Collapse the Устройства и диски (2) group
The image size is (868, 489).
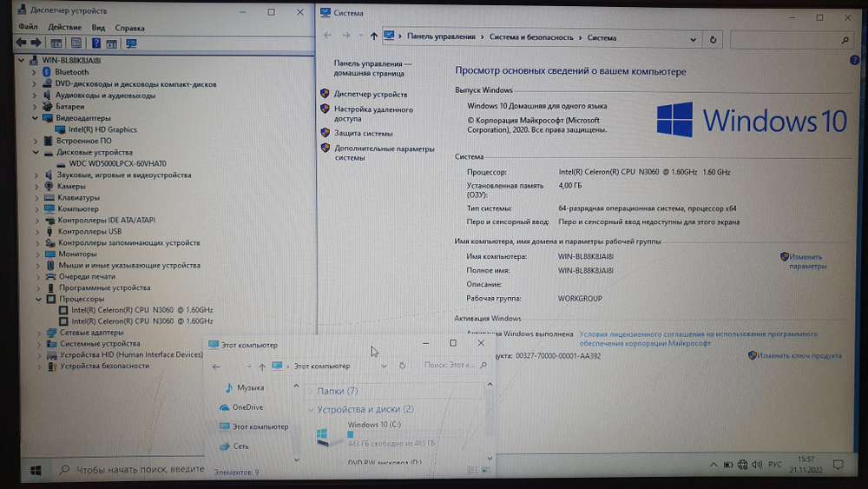tap(311, 409)
